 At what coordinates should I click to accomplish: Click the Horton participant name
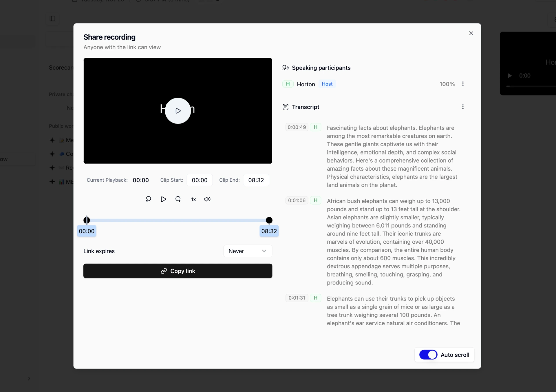coord(306,84)
